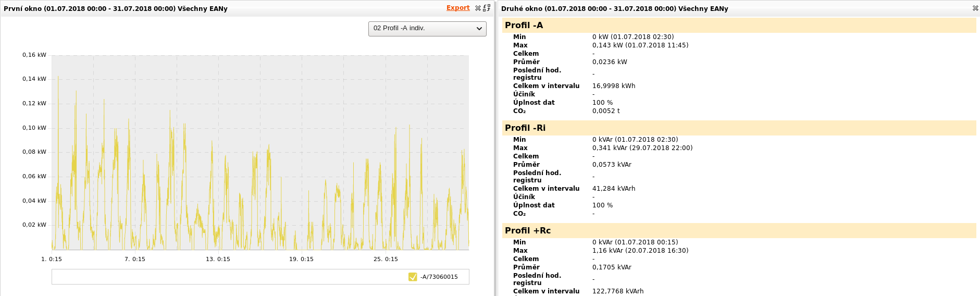Uncheck the -A/73060015 series checkbox
The width and height of the screenshot is (980, 296).
point(413,277)
